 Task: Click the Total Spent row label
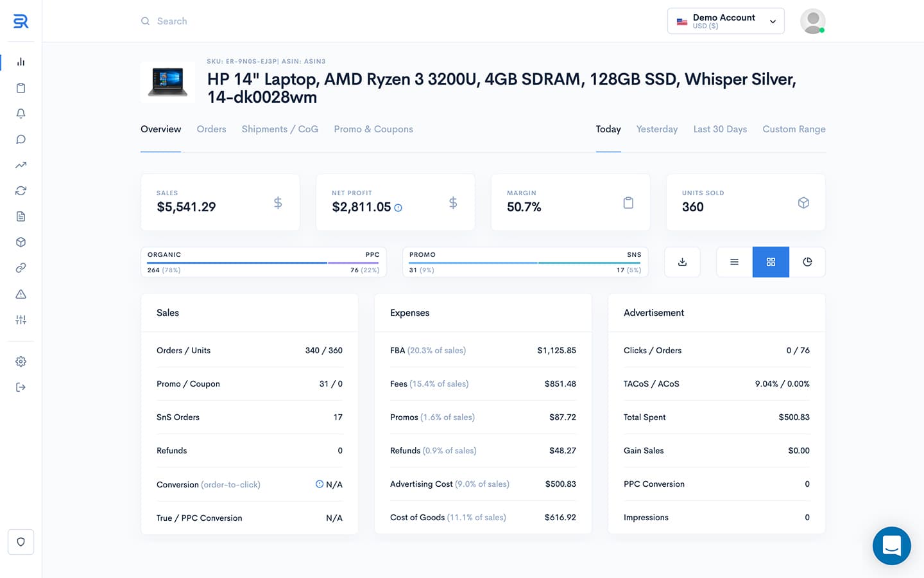tap(644, 417)
